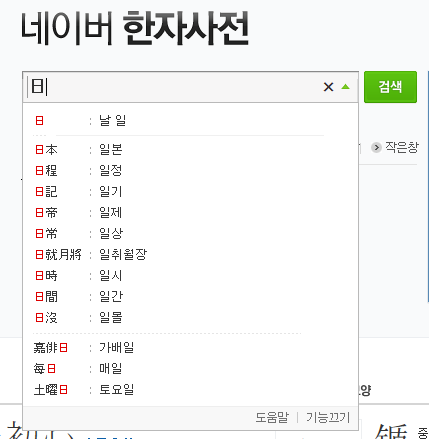Screen dimensions: 429x439
Task: Click the arrow icon beside 작은창
Action: 376,147
